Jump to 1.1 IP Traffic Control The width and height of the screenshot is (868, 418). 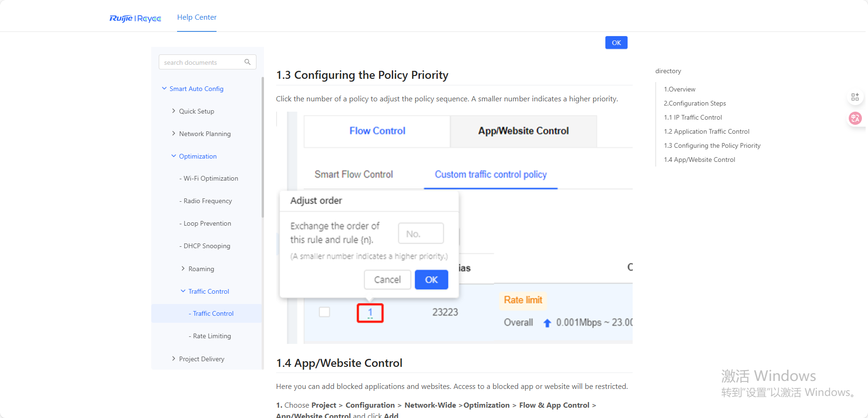pos(693,117)
